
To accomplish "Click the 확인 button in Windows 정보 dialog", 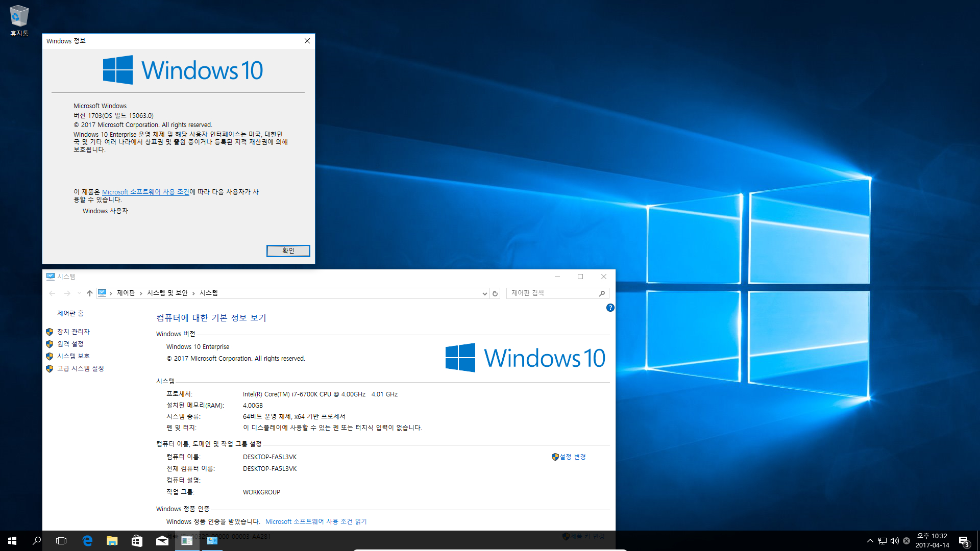I will click(x=288, y=251).
